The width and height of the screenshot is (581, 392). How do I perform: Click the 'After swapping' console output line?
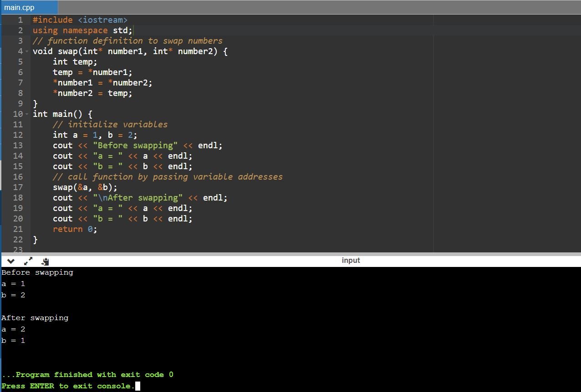[35, 318]
